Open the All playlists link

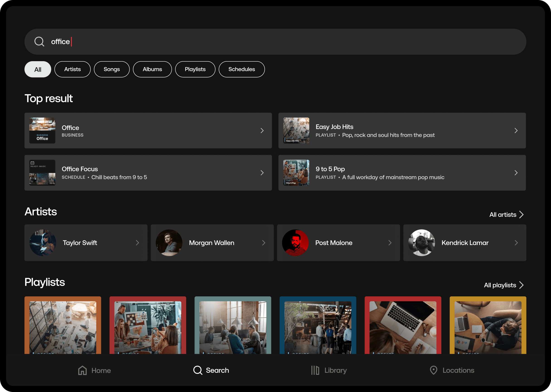[x=503, y=285]
